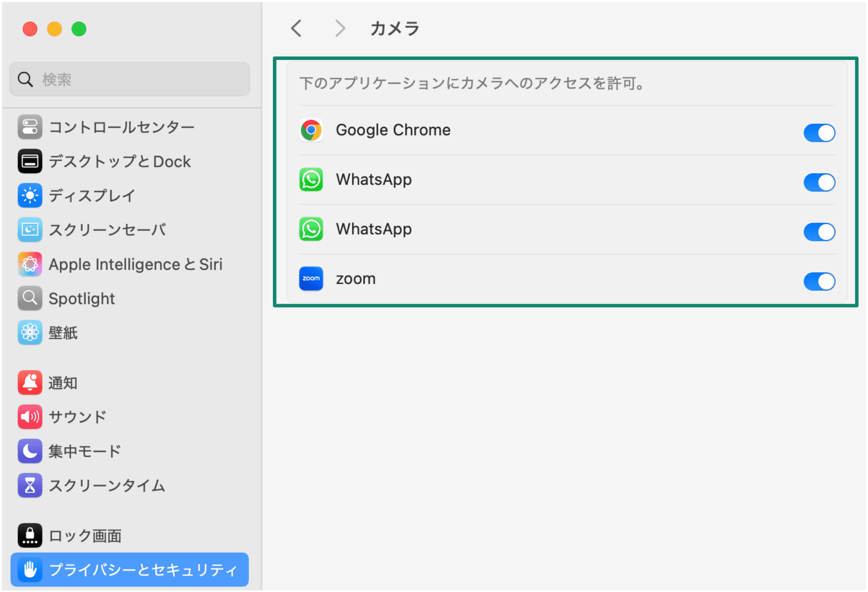The image size is (868, 592).
Task: Go back using the left chevron
Action: click(x=296, y=29)
